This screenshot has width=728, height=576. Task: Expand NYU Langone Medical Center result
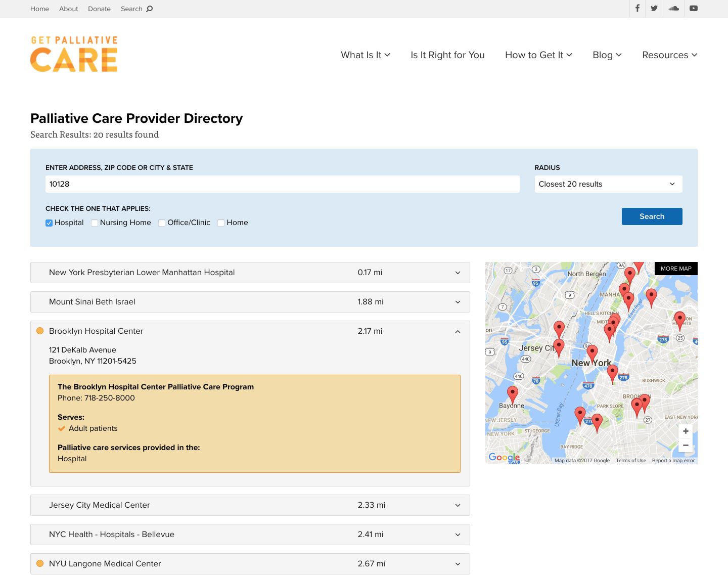250,564
